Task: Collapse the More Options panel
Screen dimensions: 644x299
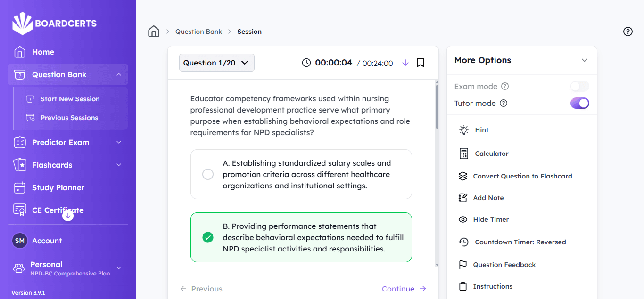Action: tap(584, 60)
